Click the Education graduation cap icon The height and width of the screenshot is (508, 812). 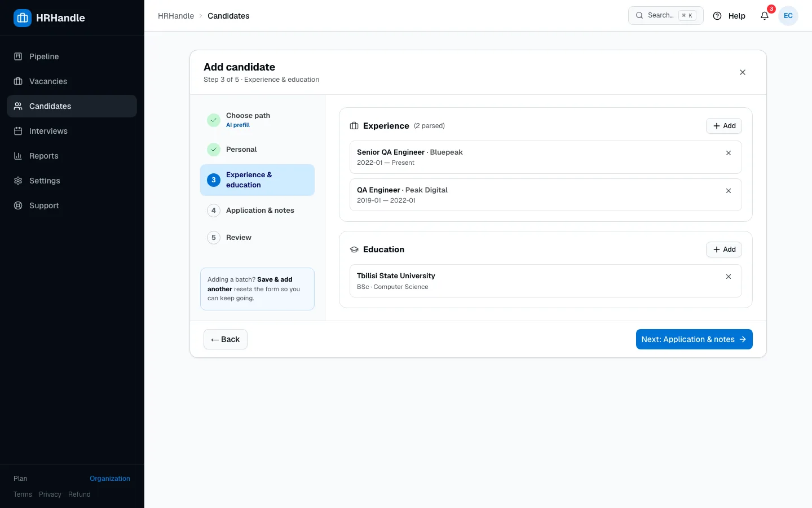354,249
